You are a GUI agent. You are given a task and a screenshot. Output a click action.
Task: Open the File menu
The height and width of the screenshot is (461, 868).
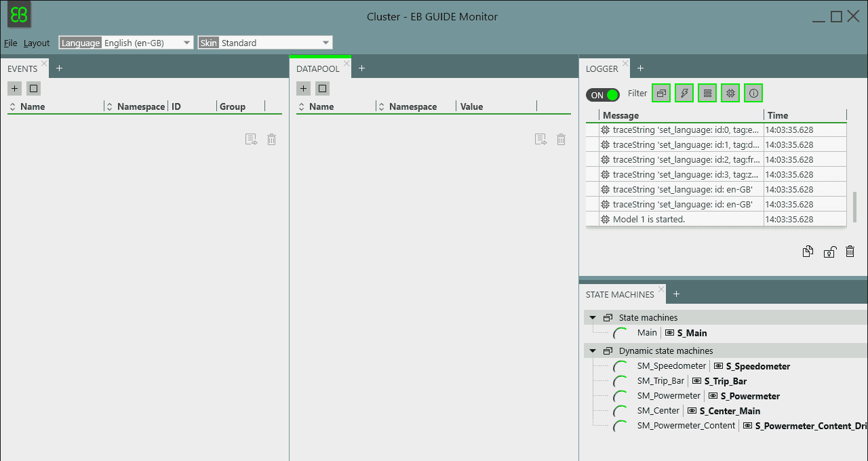[10, 43]
